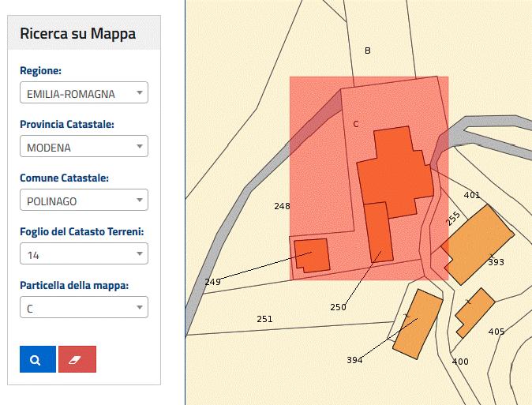The width and height of the screenshot is (532, 405).
Task: Open the Provincia Catastale dropdown showing MODENA
Action: pos(84,146)
